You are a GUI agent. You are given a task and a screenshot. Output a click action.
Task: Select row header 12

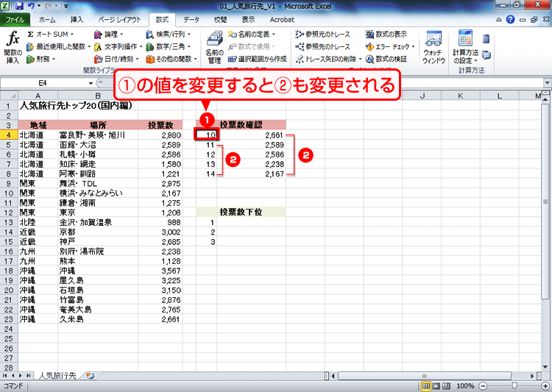tap(9, 213)
